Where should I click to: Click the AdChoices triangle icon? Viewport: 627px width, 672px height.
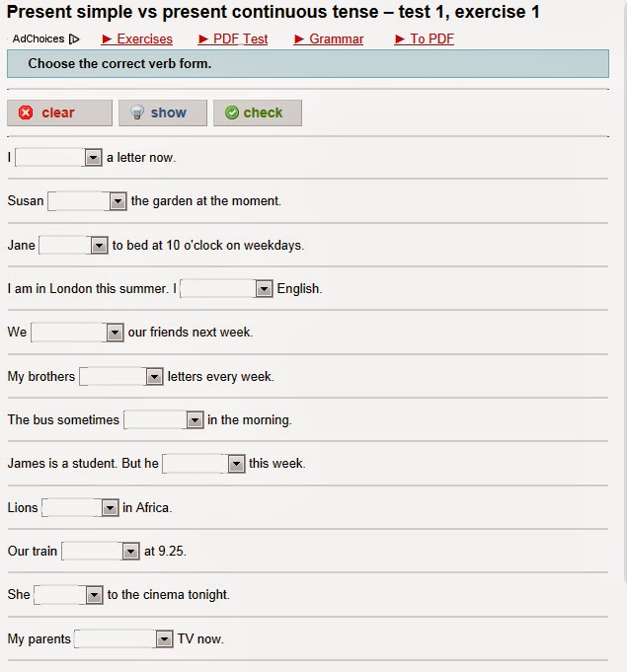74,39
